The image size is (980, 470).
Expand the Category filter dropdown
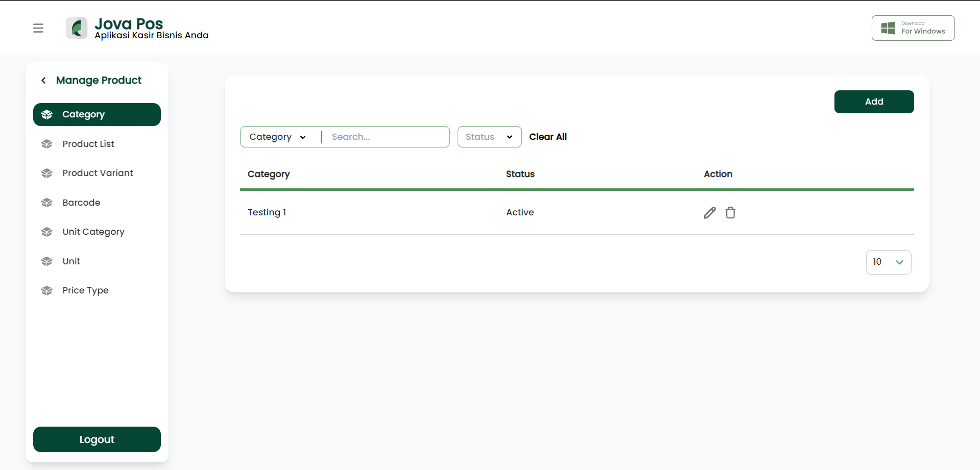tap(278, 137)
